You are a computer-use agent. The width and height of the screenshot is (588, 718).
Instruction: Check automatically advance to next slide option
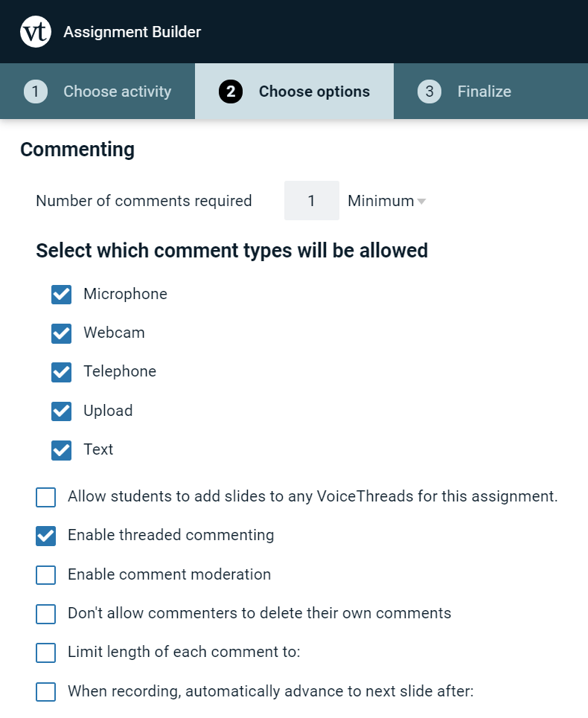[46, 692]
